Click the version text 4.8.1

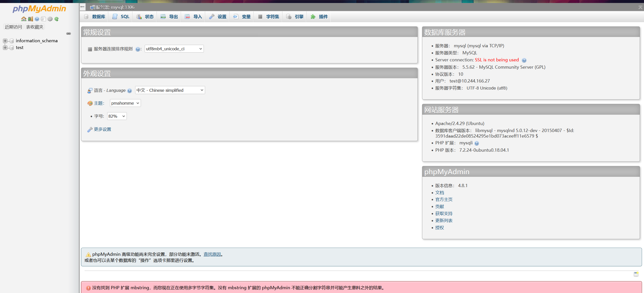tap(463, 186)
